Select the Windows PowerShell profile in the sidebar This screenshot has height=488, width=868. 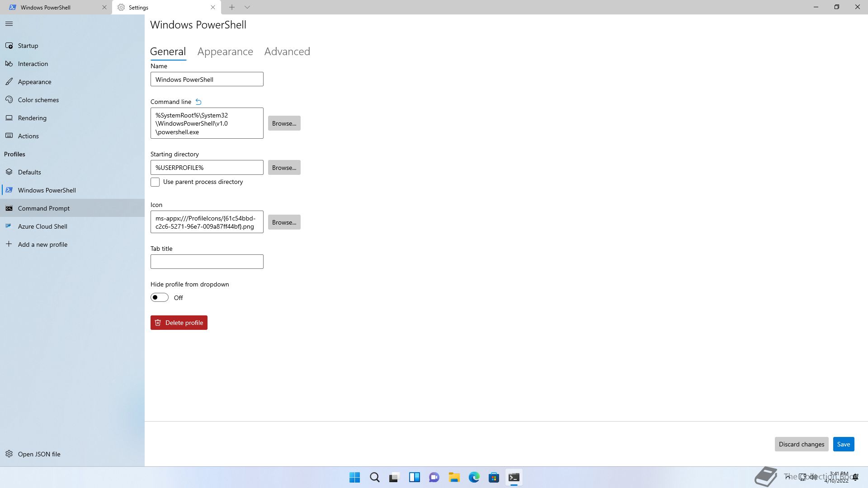click(72, 190)
